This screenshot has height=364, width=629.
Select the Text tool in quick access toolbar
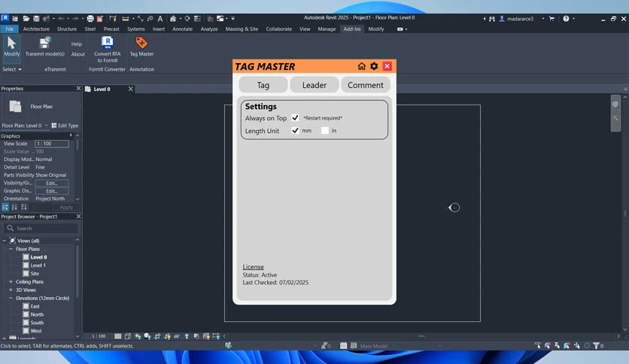tap(160, 19)
